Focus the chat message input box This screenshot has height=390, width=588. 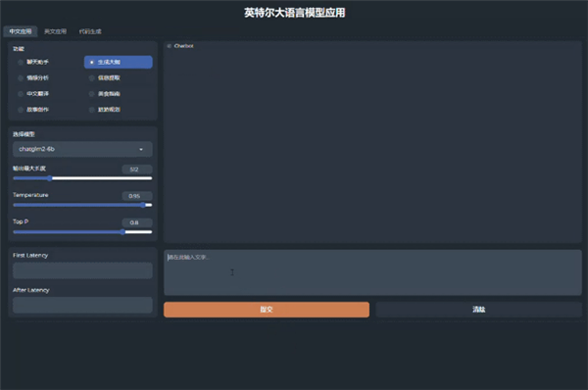pyautogui.click(x=372, y=272)
